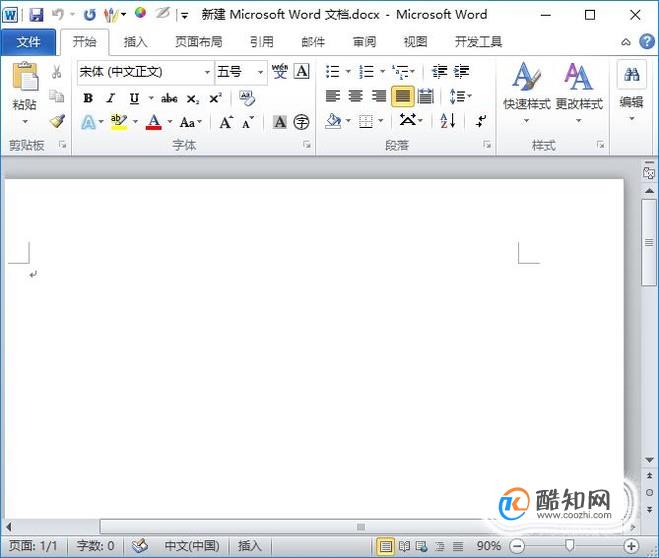
Task: Click the Character Border icon
Action: (x=302, y=71)
